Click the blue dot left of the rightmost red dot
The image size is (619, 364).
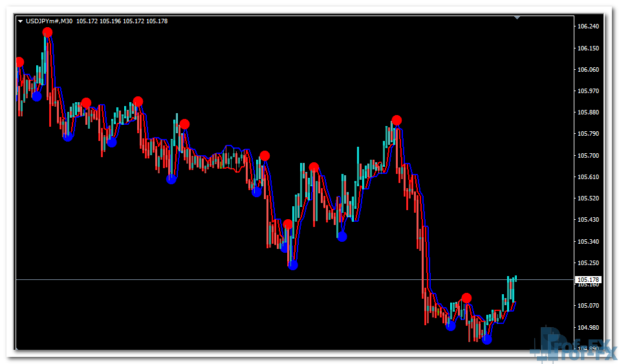pyautogui.click(x=451, y=326)
